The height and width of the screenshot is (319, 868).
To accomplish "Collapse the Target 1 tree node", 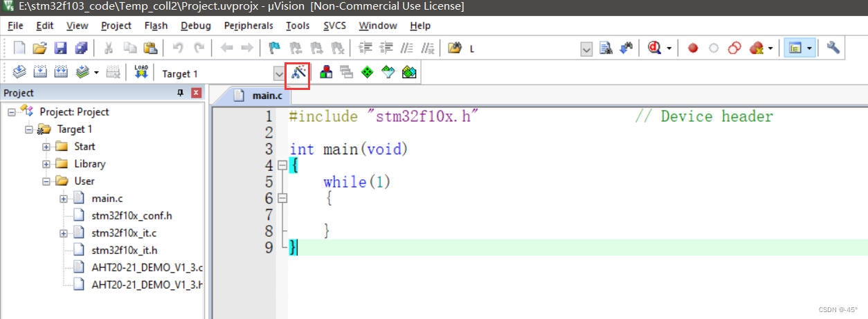I will [x=29, y=129].
